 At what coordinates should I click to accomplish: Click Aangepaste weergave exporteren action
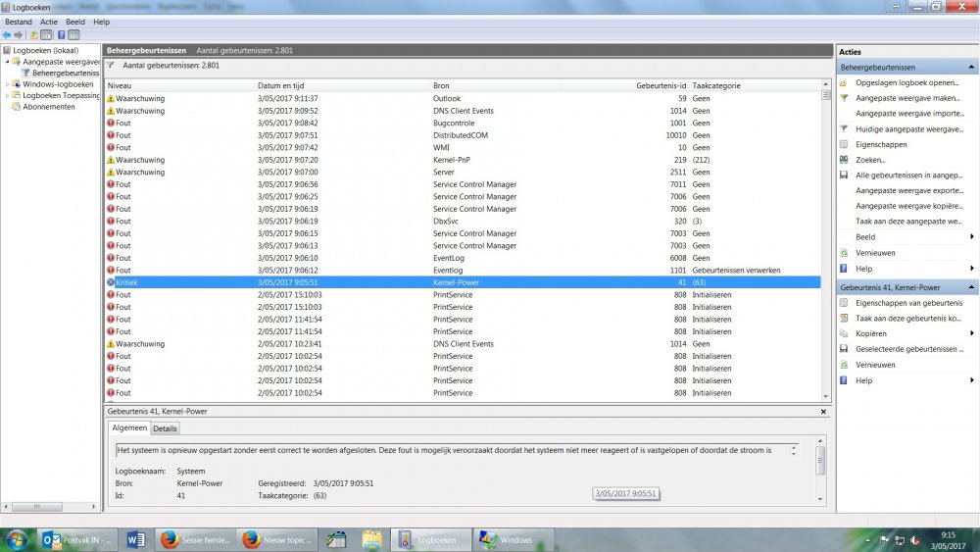click(x=908, y=190)
